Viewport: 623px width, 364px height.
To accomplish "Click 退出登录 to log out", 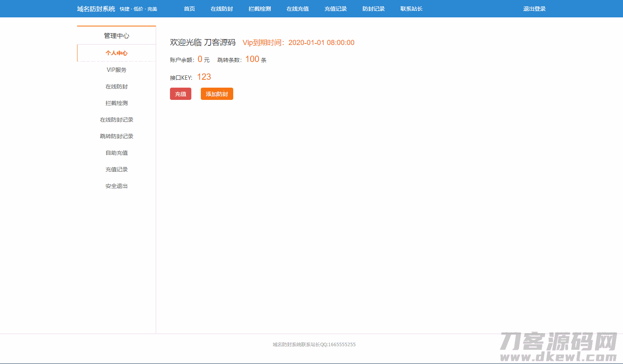I will click(534, 9).
